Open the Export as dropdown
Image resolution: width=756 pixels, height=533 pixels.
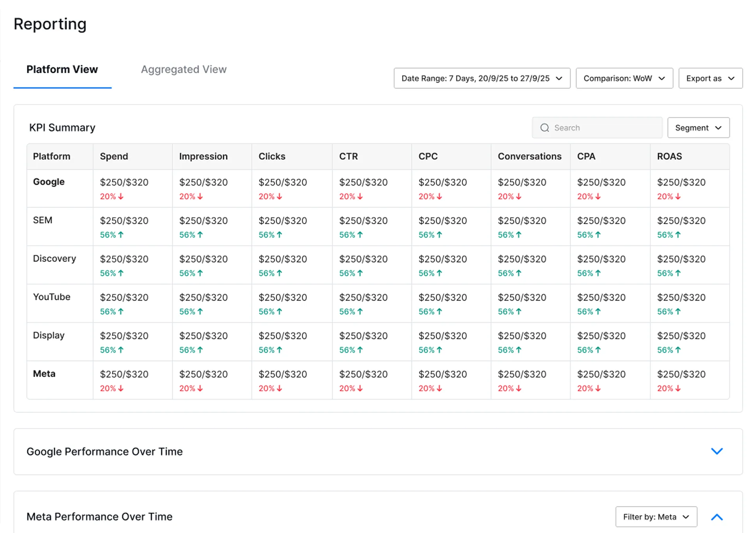click(x=710, y=78)
